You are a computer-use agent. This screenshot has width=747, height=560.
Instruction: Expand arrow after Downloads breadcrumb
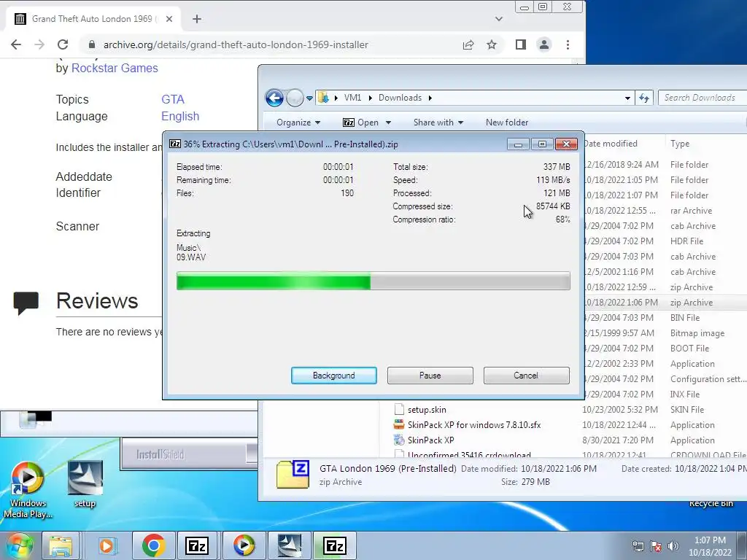430,98
